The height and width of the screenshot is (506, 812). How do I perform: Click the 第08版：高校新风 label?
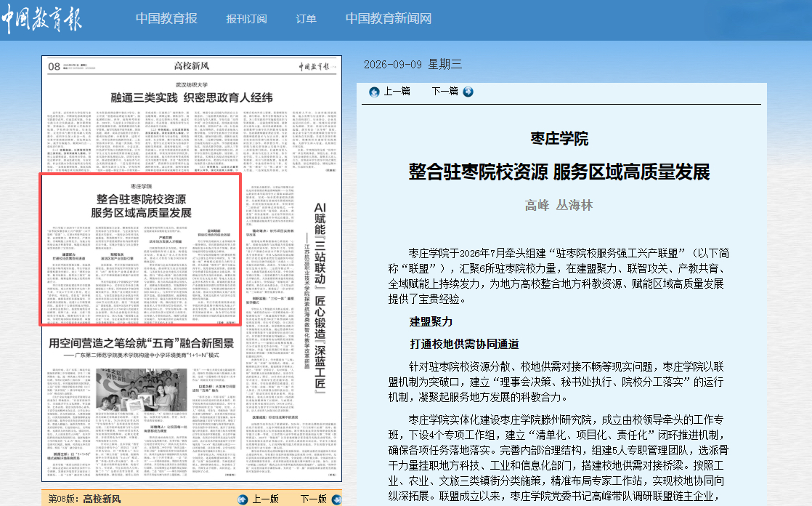point(84,499)
